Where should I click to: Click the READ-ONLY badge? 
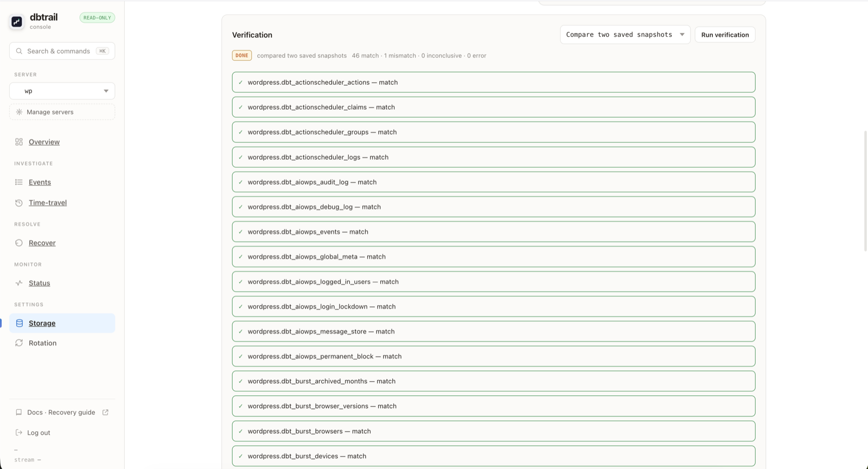97,18
